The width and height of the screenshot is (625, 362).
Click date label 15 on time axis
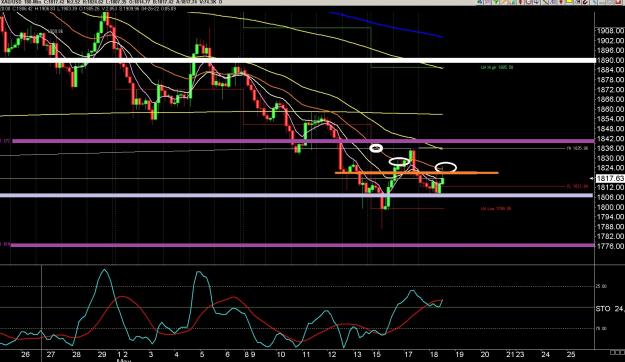pyautogui.click(x=377, y=354)
